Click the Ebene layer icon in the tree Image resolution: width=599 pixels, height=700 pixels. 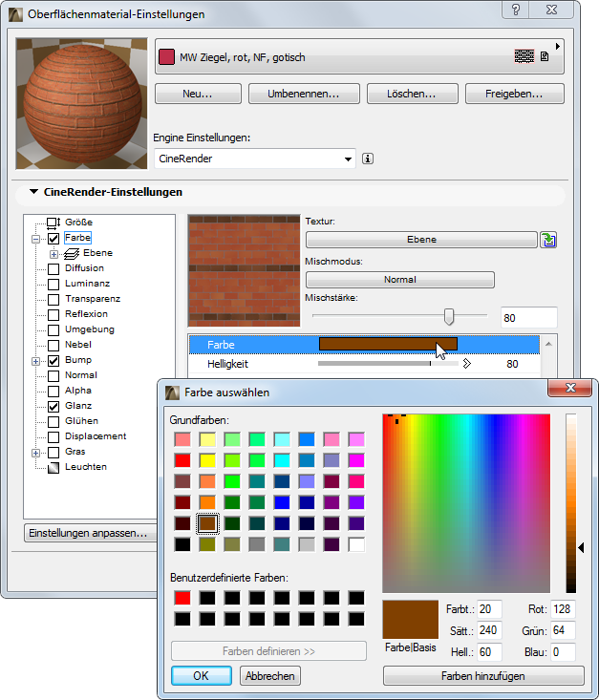[72, 254]
